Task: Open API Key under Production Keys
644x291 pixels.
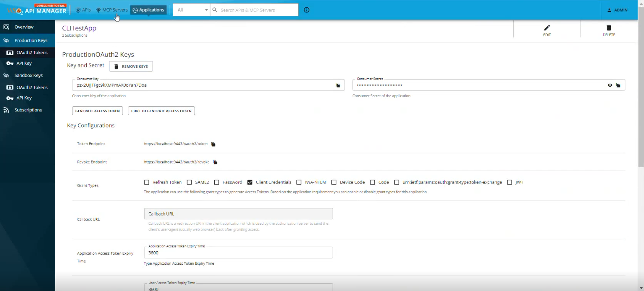Action: click(27, 63)
